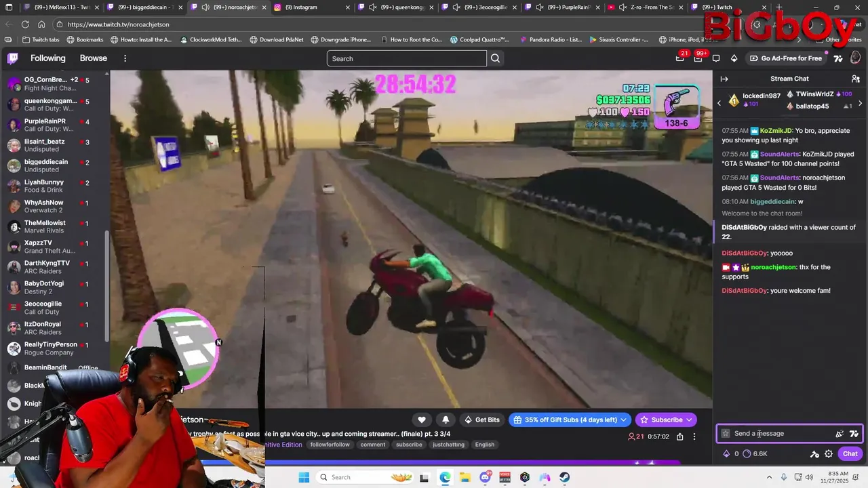Image resolution: width=868 pixels, height=488 pixels.
Task: Open Prime loot inbox with 21 badge
Action: pos(680,58)
